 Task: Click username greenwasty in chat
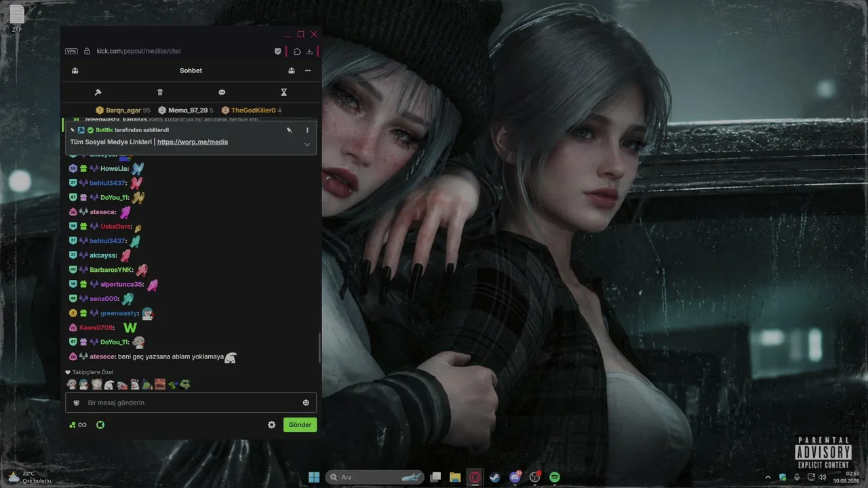(x=119, y=314)
